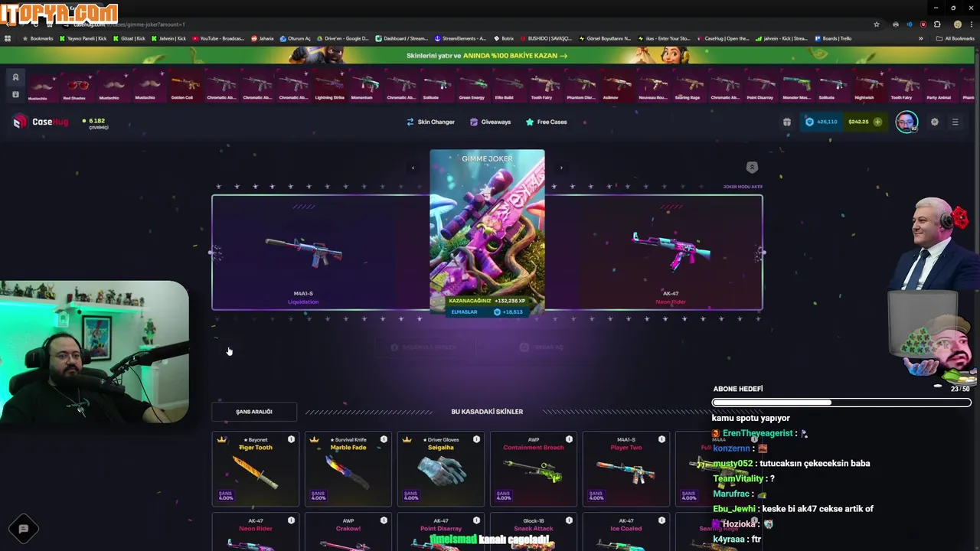Open the Botrix bookmark
The height and width of the screenshot is (551, 980).
505,38
